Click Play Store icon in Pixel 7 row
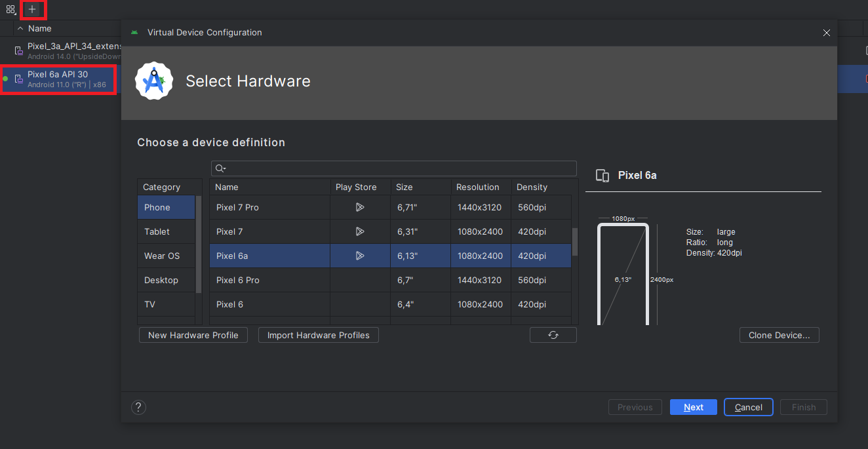This screenshot has height=449, width=868. [x=359, y=231]
